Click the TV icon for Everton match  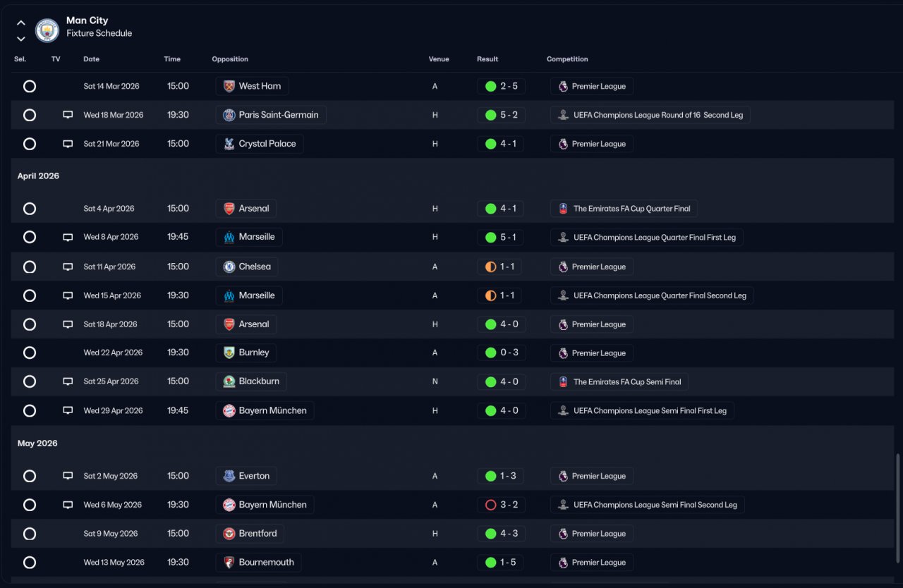(68, 476)
